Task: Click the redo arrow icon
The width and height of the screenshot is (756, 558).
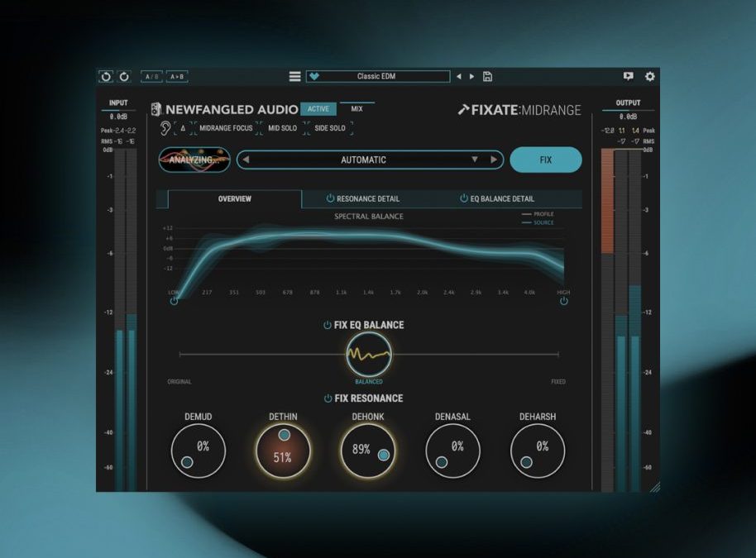Action: pyautogui.click(x=124, y=77)
